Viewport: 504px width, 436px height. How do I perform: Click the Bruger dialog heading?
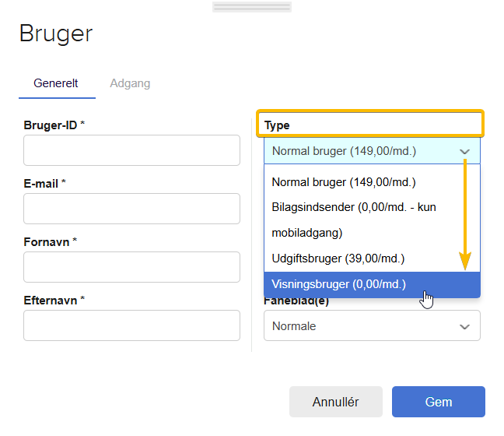click(55, 33)
